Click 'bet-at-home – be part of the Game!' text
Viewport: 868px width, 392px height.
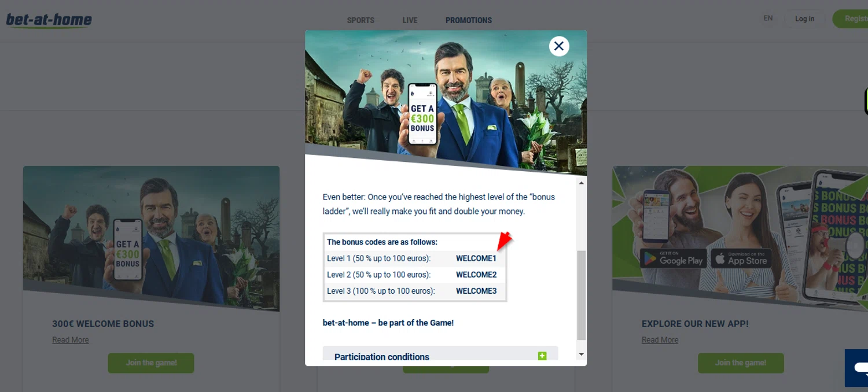(388, 323)
